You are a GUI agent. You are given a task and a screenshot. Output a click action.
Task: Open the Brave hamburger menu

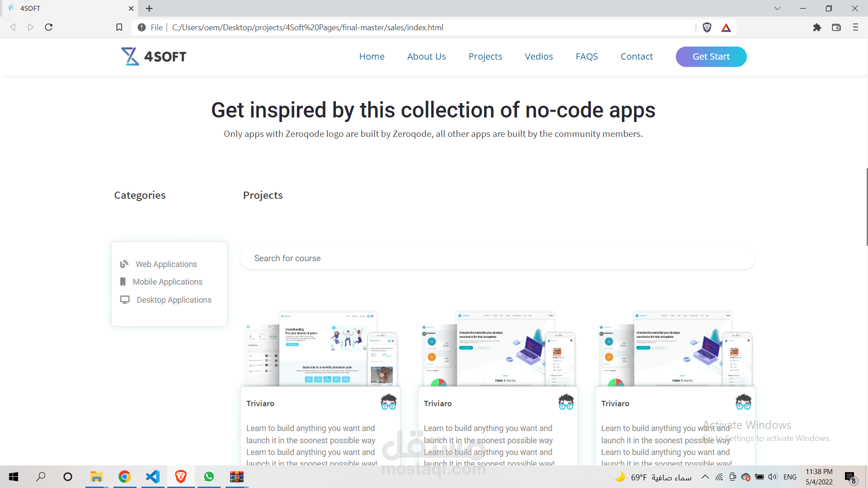(x=855, y=28)
